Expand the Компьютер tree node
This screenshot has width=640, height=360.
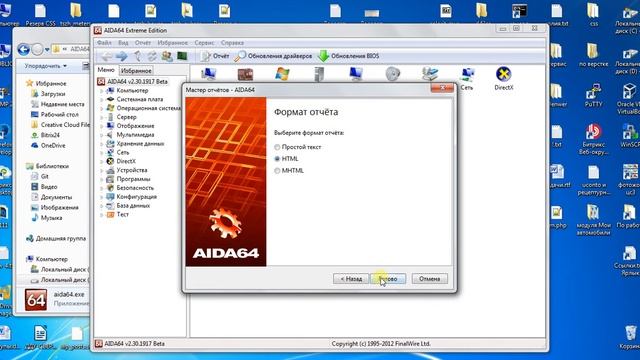102,91
